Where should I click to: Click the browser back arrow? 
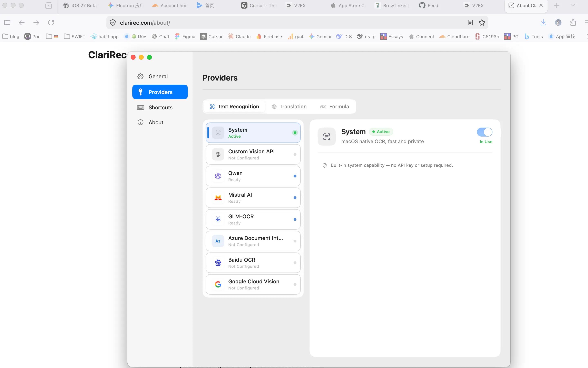pos(22,23)
